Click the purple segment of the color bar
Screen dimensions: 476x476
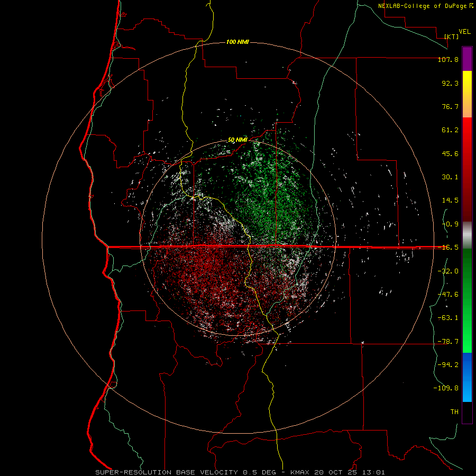(x=467, y=59)
